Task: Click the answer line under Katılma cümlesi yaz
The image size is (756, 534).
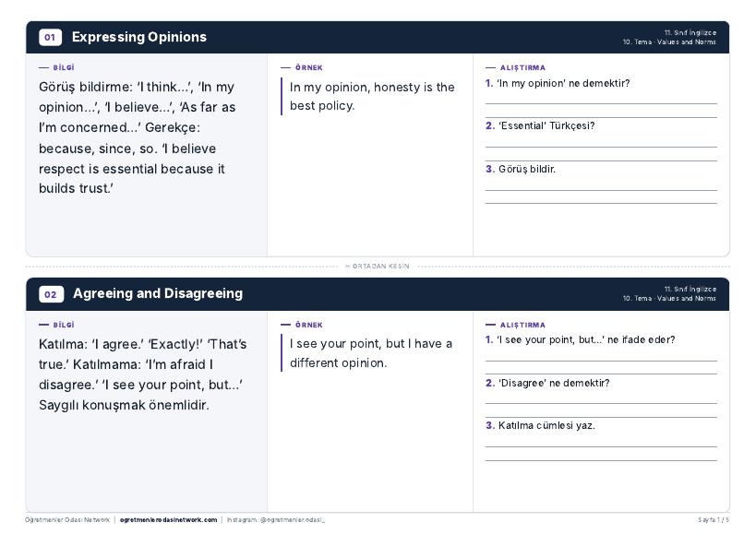Action: 601,447
